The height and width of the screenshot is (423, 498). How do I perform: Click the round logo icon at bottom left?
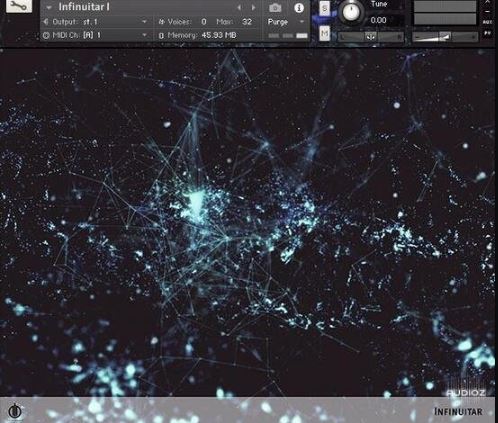[14, 411]
